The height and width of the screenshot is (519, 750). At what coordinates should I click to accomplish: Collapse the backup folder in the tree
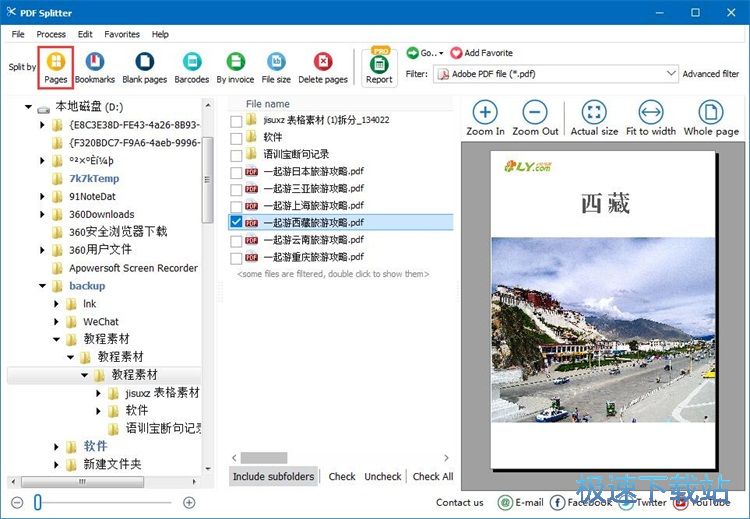(43, 286)
